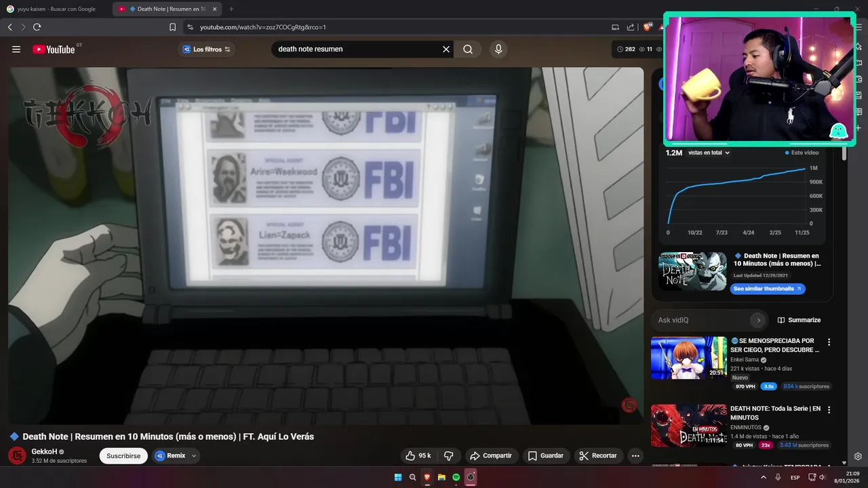This screenshot has height=488, width=868.
Task: Open Spotify from the taskbar
Action: (x=456, y=477)
